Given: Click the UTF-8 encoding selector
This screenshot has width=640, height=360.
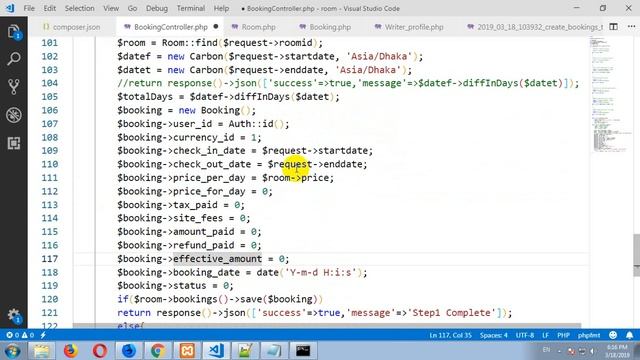Looking at the screenshot, I should 524,335.
